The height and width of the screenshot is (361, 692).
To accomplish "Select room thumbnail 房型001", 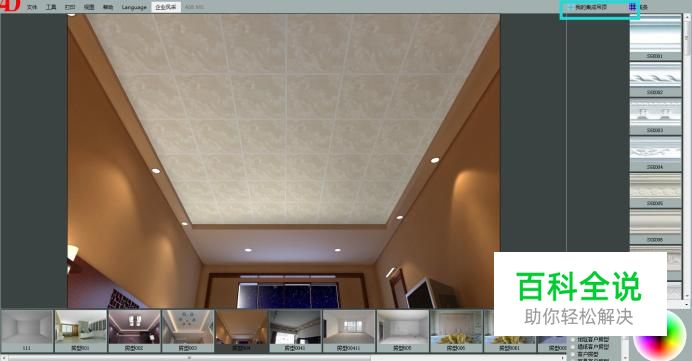I will tap(80, 331).
